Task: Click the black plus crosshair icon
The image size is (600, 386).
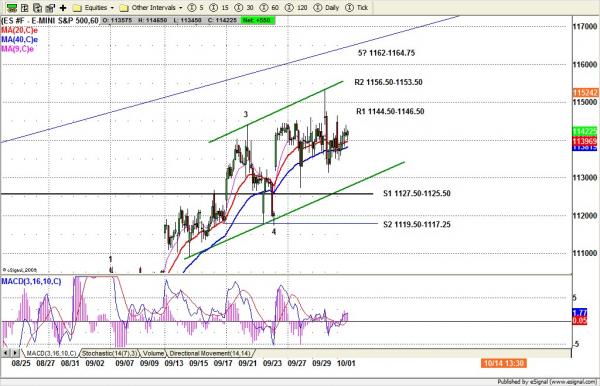Action: click(63, 8)
